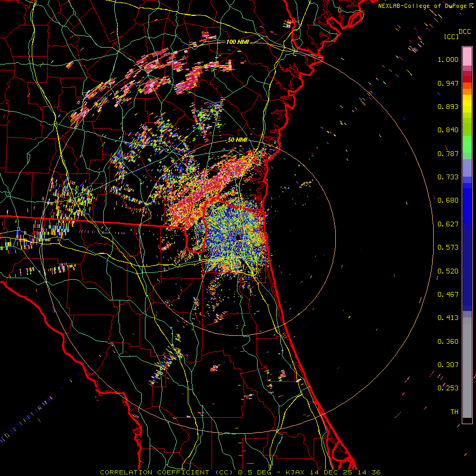476x476 pixels.
Task: Click the 0.413 scale value
Action: [x=448, y=318]
